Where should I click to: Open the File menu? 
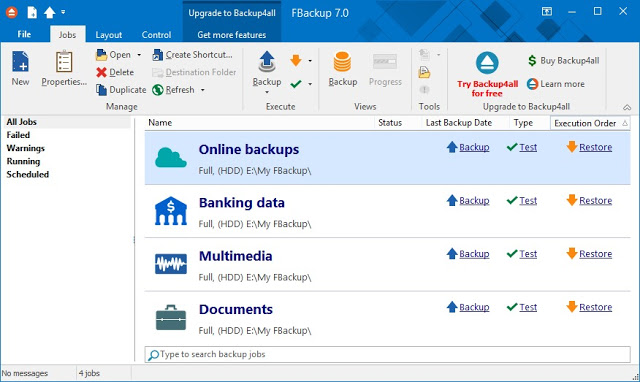pos(24,34)
